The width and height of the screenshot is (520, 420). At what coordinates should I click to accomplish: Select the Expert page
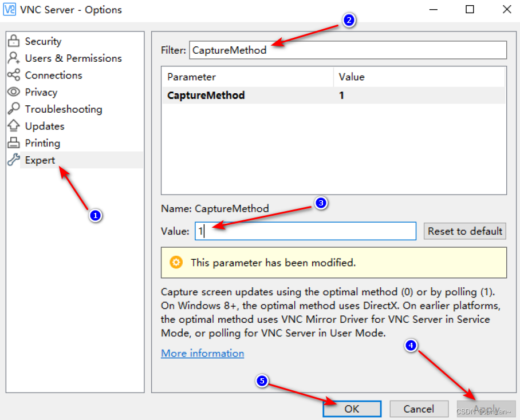click(x=40, y=160)
